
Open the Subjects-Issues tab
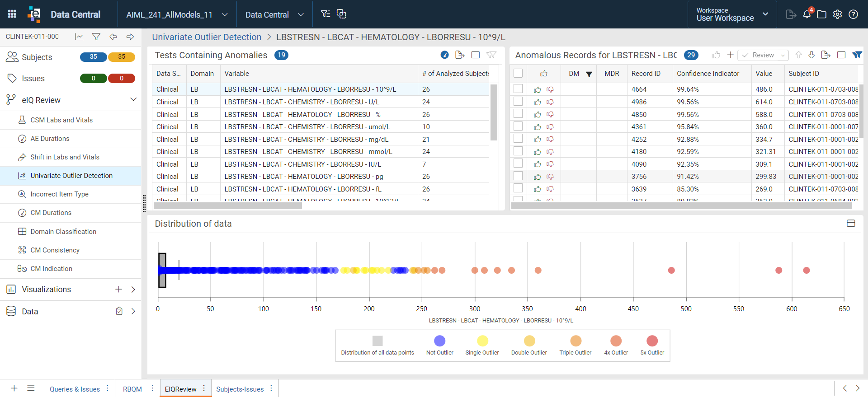tap(240, 389)
